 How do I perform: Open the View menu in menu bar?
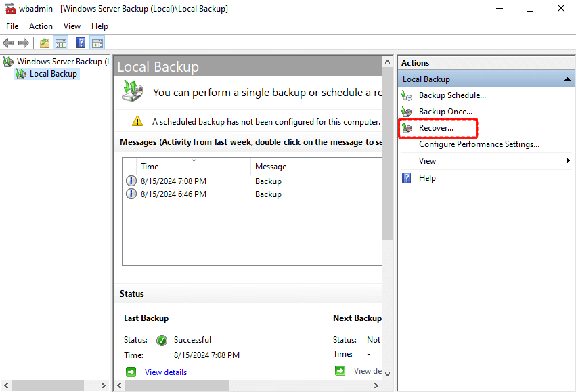[72, 26]
